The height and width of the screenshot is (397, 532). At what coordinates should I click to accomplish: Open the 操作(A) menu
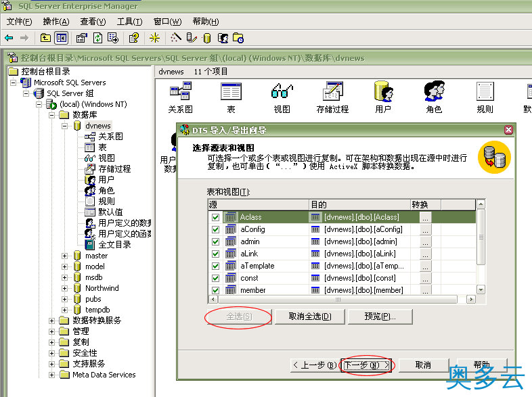56,22
